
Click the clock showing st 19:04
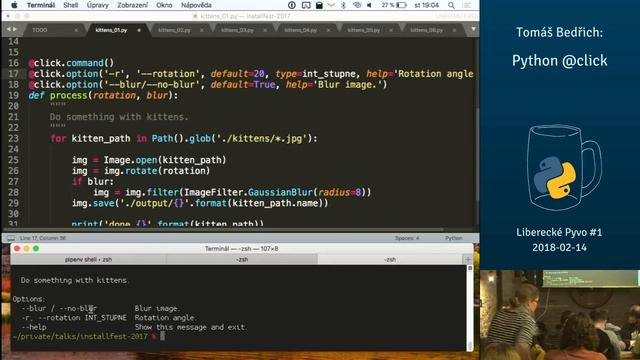pyautogui.click(x=427, y=5)
